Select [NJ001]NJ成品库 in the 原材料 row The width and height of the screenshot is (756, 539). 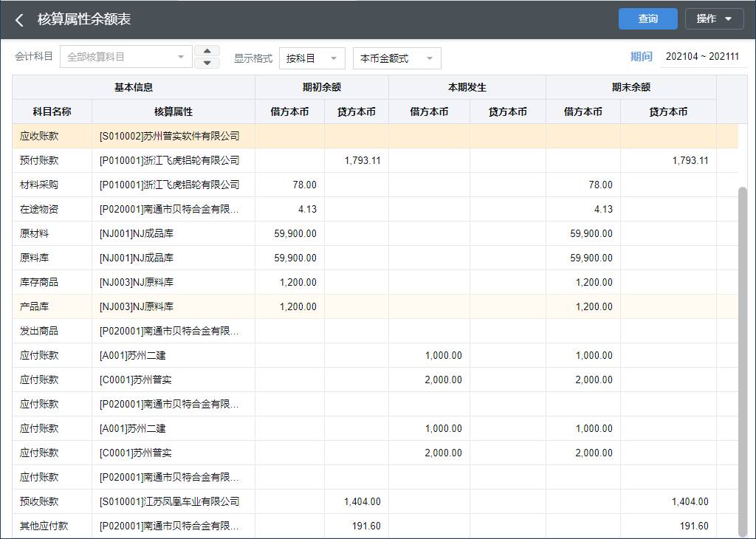(173, 233)
